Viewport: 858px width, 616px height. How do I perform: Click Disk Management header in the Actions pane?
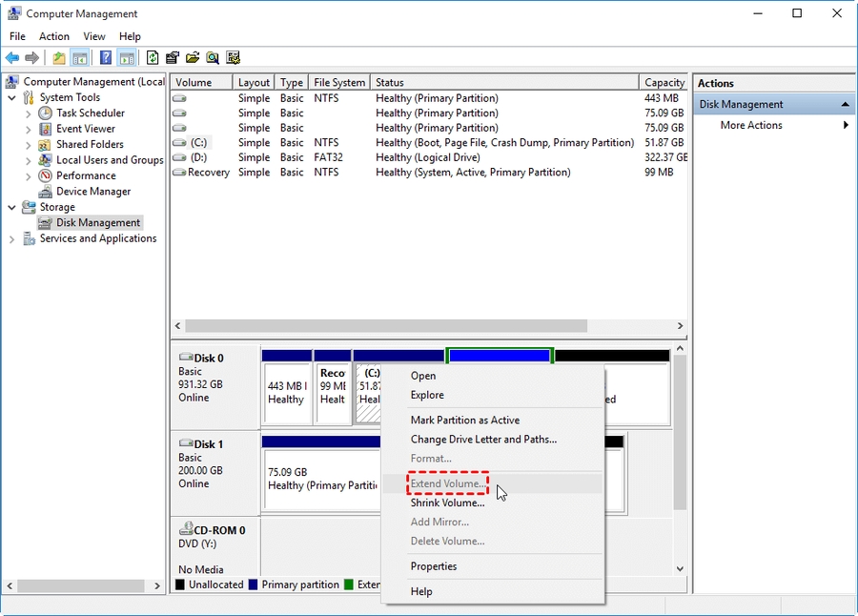pos(742,103)
